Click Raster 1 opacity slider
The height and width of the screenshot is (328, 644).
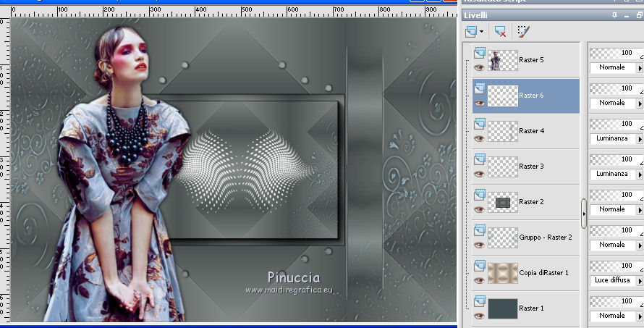click(617, 301)
